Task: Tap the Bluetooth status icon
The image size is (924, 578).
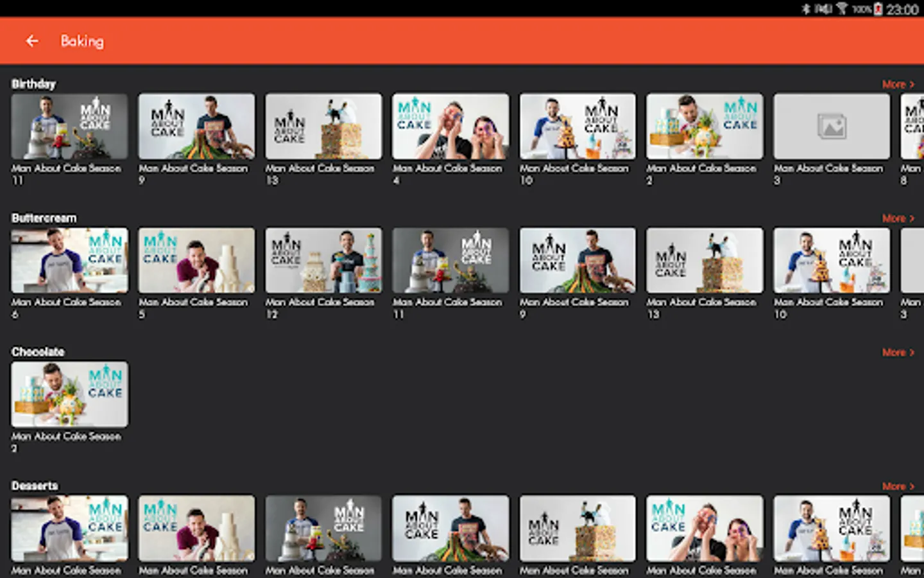Action: click(806, 9)
